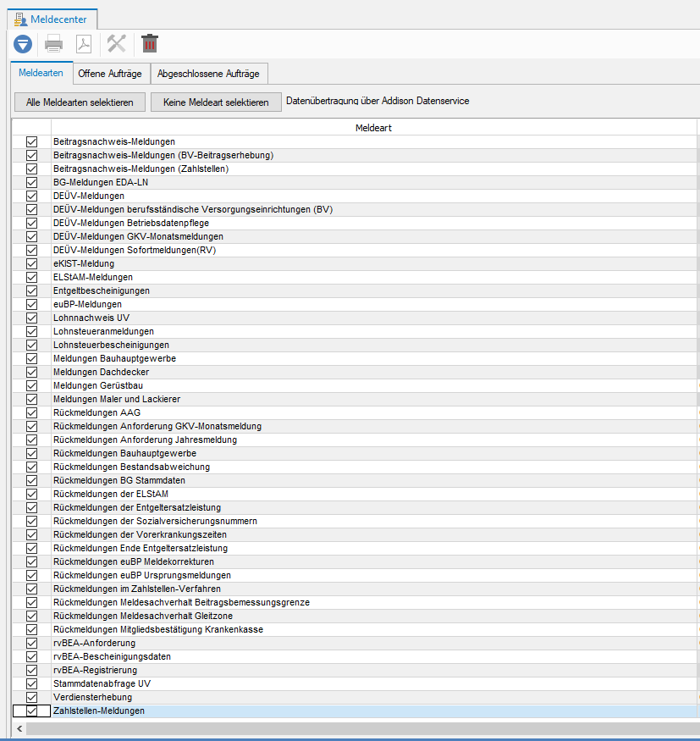Click the printer icon in toolbar
700x741 pixels.
(x=54, y=43)
